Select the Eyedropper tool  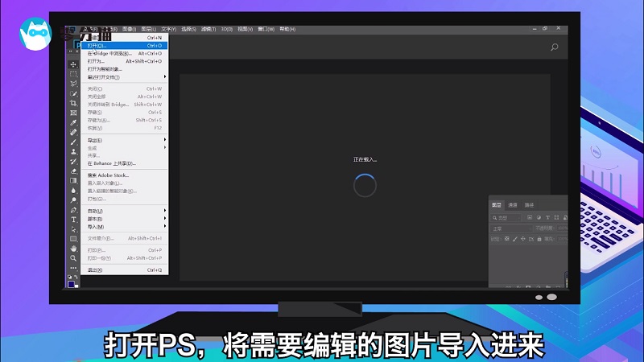[x=73, y=122]
